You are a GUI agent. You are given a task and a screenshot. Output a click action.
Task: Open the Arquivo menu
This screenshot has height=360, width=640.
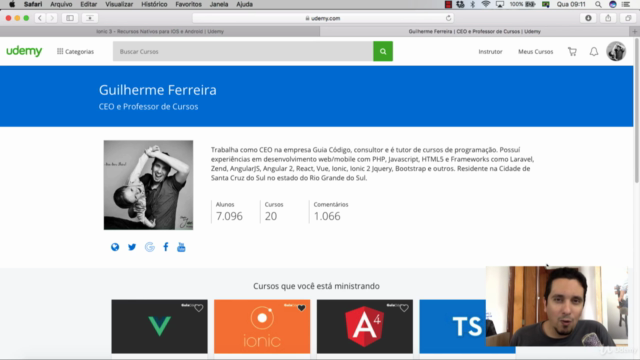[x=61, y=4]
